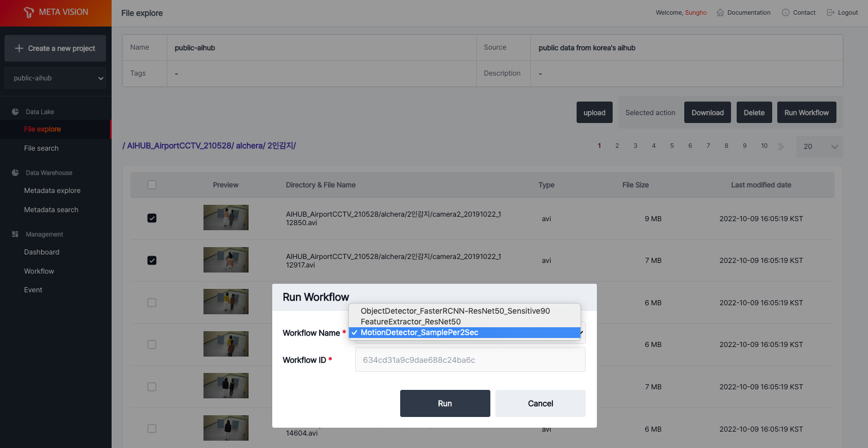Open the page size 20 dropdown
This screenshot has height=448, width=868.
(x=820, y=147)
